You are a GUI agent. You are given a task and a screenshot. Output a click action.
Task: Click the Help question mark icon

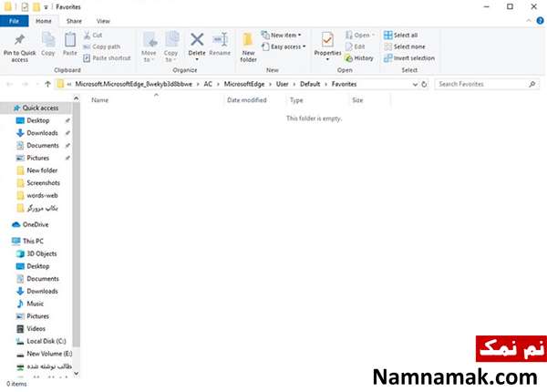click(540, 21)
